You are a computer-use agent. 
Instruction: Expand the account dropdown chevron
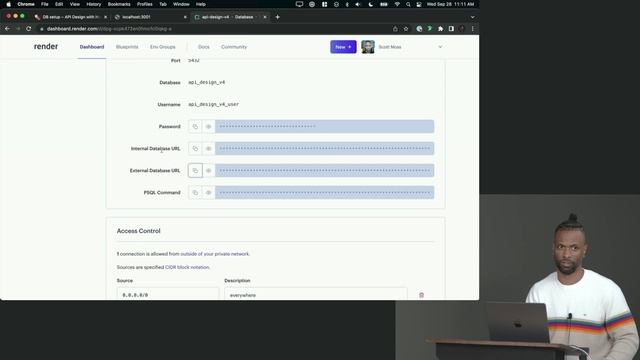click(x=440, y=47)
